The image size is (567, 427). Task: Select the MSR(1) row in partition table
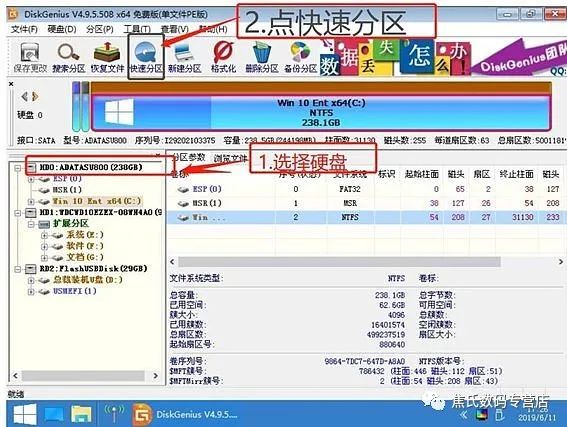[366, 203]
